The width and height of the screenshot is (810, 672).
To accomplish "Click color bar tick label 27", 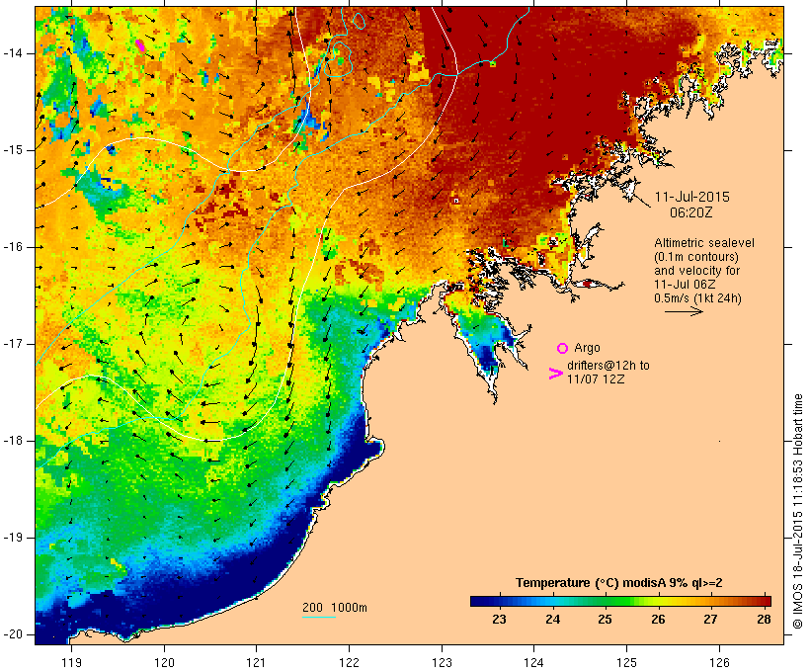I will [x=711, y=620].
